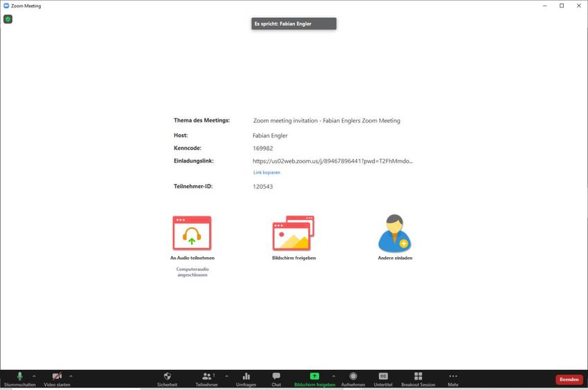Click the meeting topic text
The image size is (588, 390).
point(327,121)
